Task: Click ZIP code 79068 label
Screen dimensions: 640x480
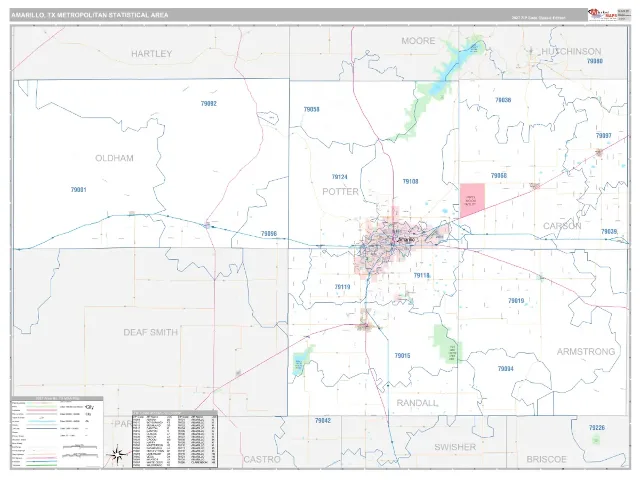Action: 499,176
